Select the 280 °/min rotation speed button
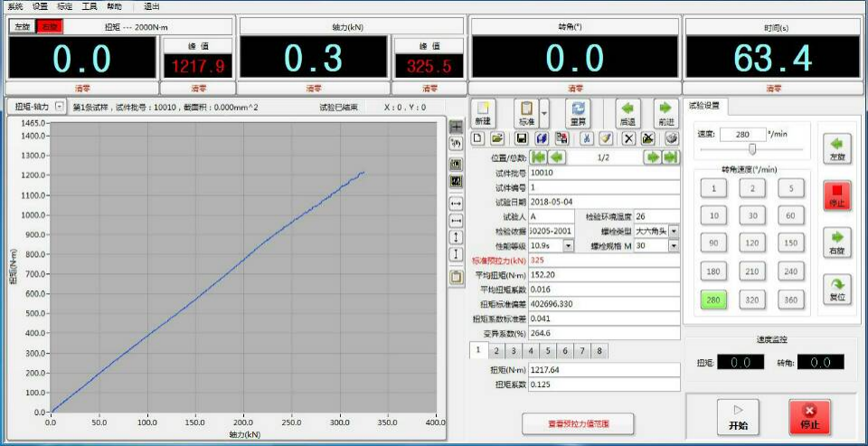Viewport: 868px width, 446px height. click(x=713, y=299)
